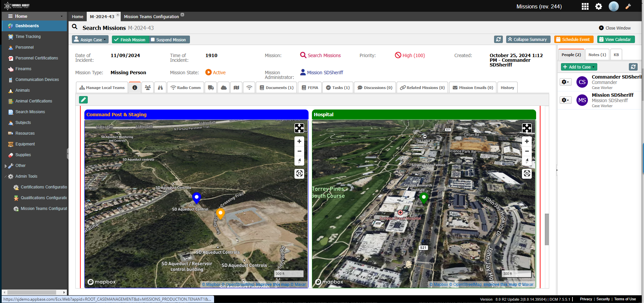Screen dimensions: 644x303
Task: Open the cloud weather tab icon
Action: [224, 88]
